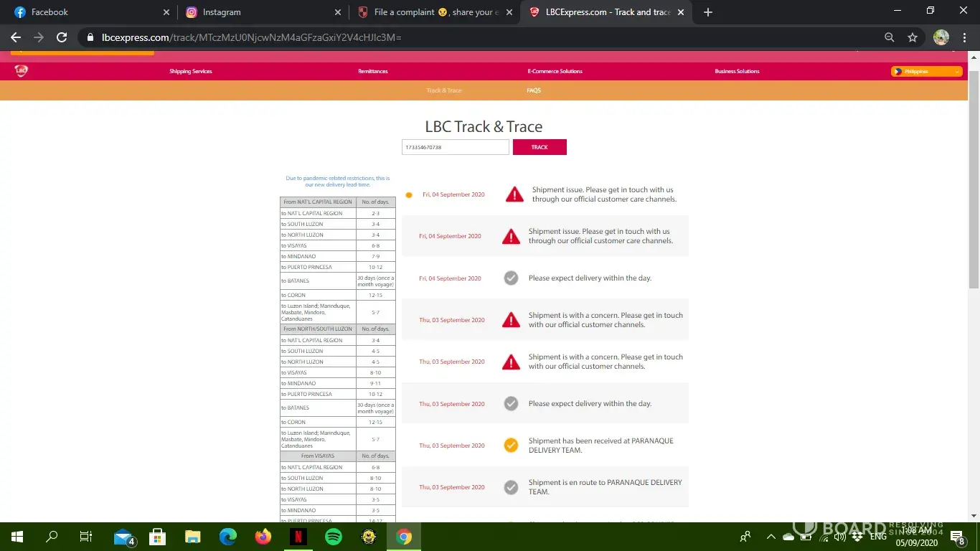This screenshot has width=980, height=551.
Task: Open Spotify from the taskbar
Action: [x=334, y=537]
